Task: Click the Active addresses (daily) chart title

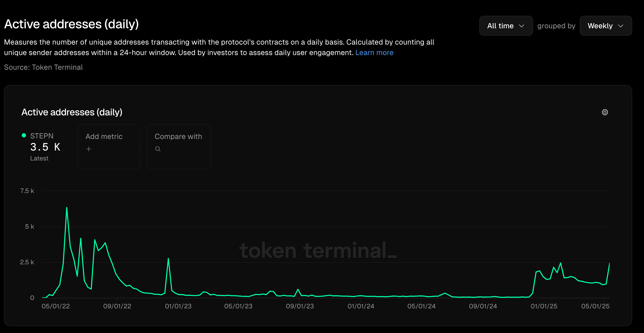Action: (x=72, y=112)
